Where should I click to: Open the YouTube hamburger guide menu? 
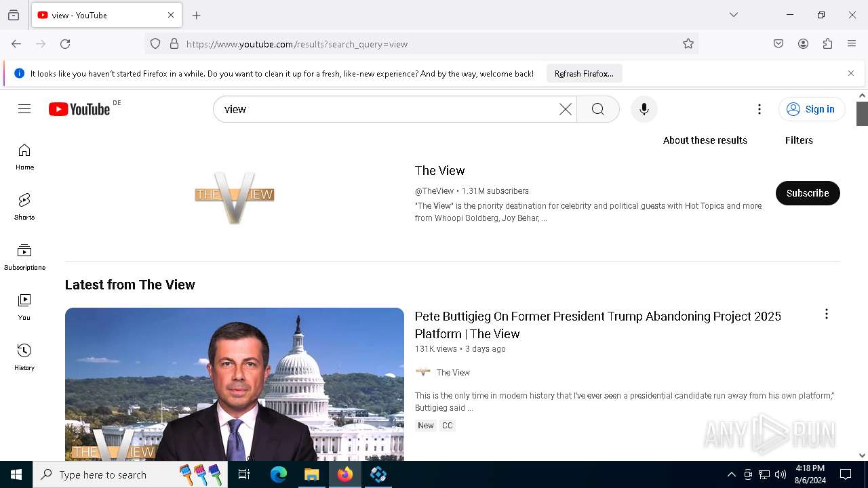coord(24,109)
